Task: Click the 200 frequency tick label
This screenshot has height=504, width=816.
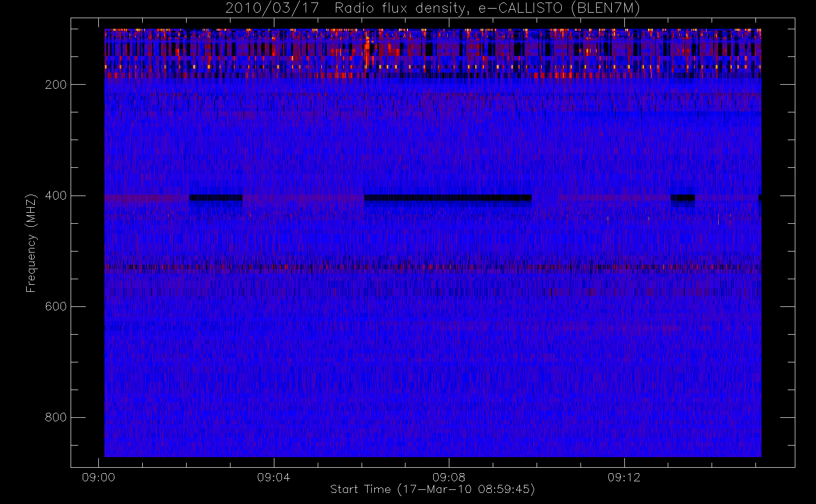Action: point(55,85)
